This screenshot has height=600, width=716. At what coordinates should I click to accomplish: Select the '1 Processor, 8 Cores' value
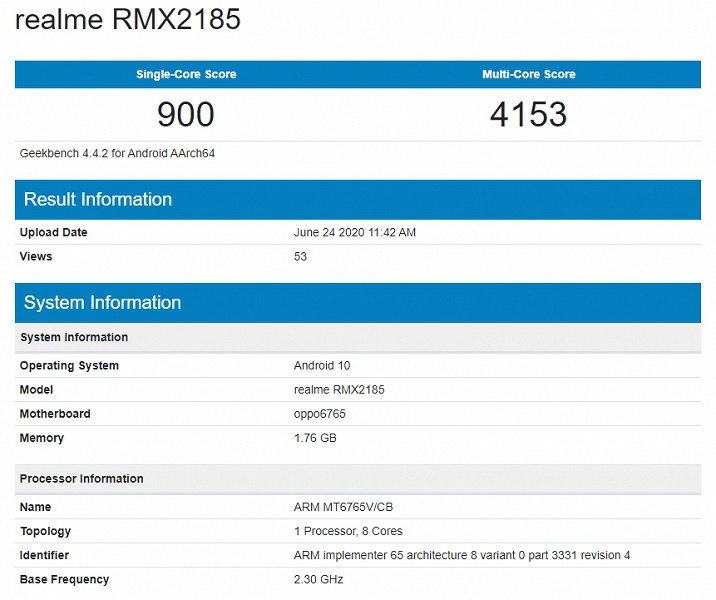pos(348,532)
